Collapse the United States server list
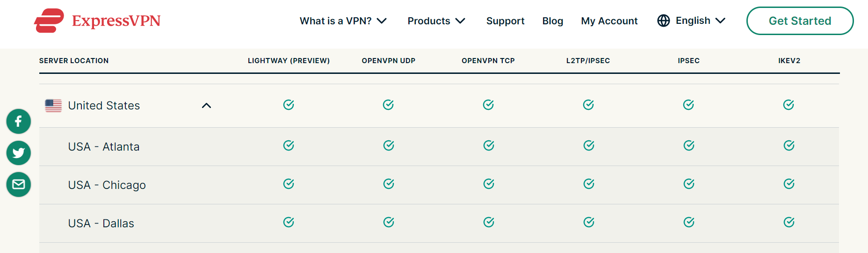 point(206,106)
